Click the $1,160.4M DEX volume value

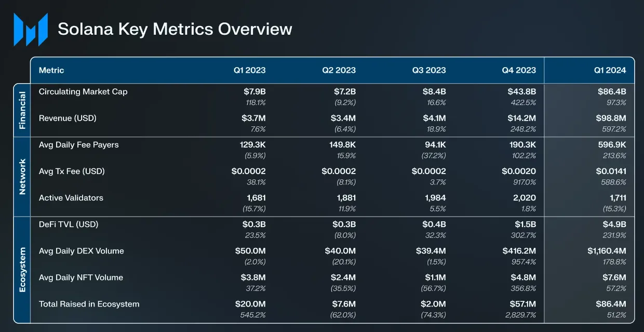tap(607, 251)
